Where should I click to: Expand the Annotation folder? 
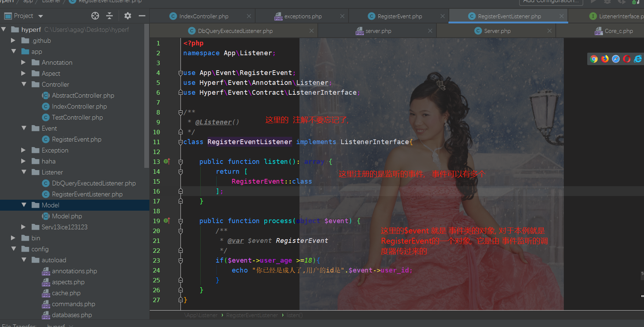23,62
